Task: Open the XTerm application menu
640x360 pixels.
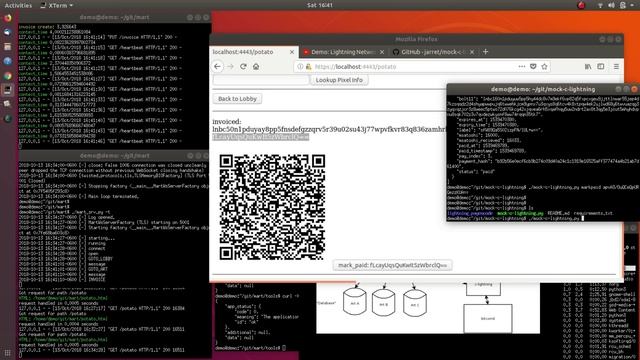Action: tap(57, 5)
